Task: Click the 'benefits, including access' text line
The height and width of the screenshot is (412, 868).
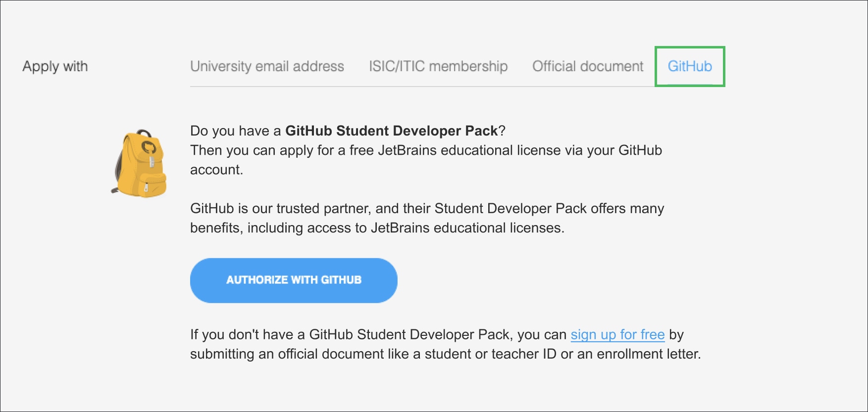Action: [377, 228]
